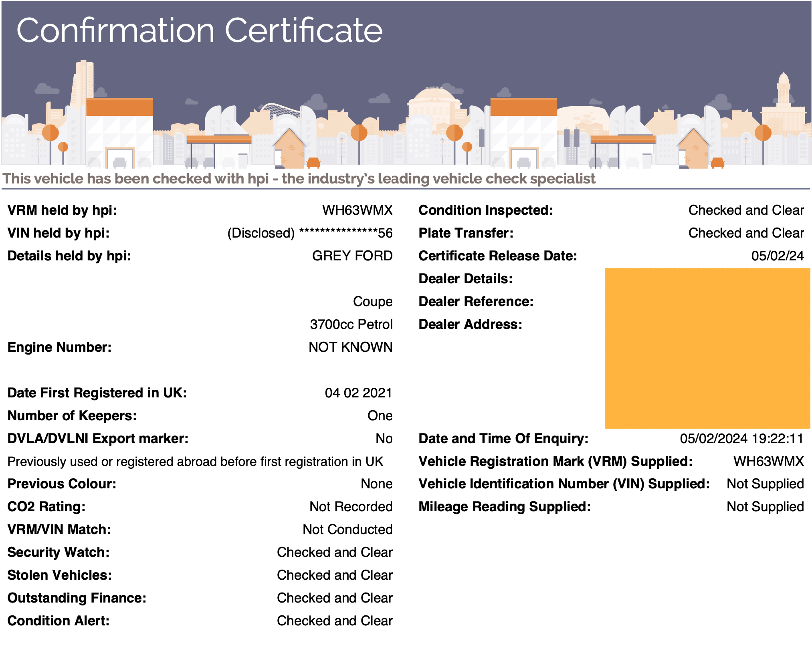812x645 pixels.
Task: Click the 'Condition Alert:' label
Action: [59, 621]
